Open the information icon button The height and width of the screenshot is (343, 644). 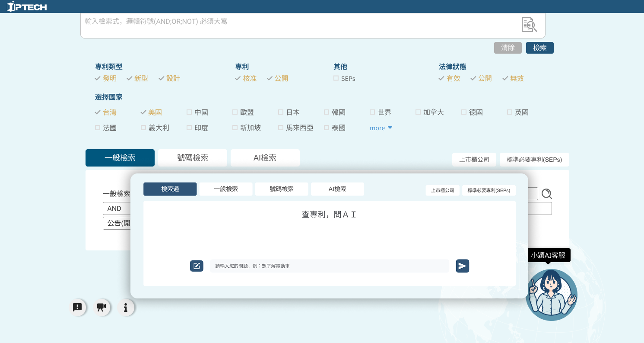click(126, 308)
